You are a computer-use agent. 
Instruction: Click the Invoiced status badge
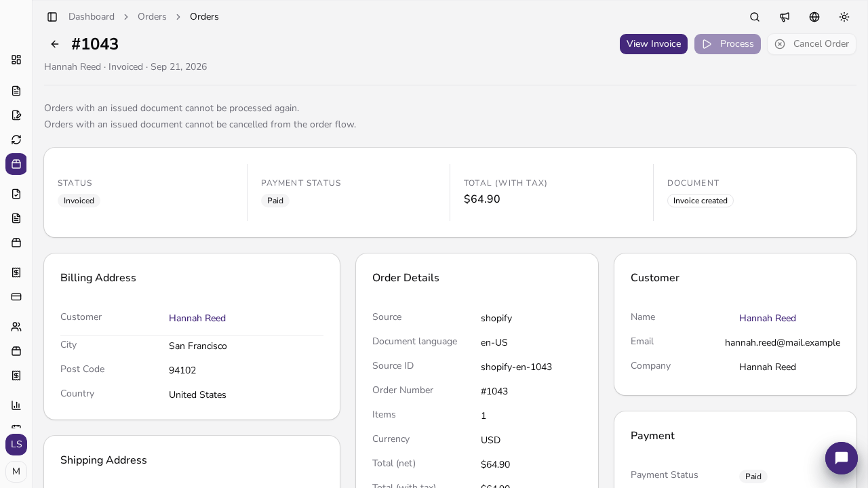[x=79, y=201]
